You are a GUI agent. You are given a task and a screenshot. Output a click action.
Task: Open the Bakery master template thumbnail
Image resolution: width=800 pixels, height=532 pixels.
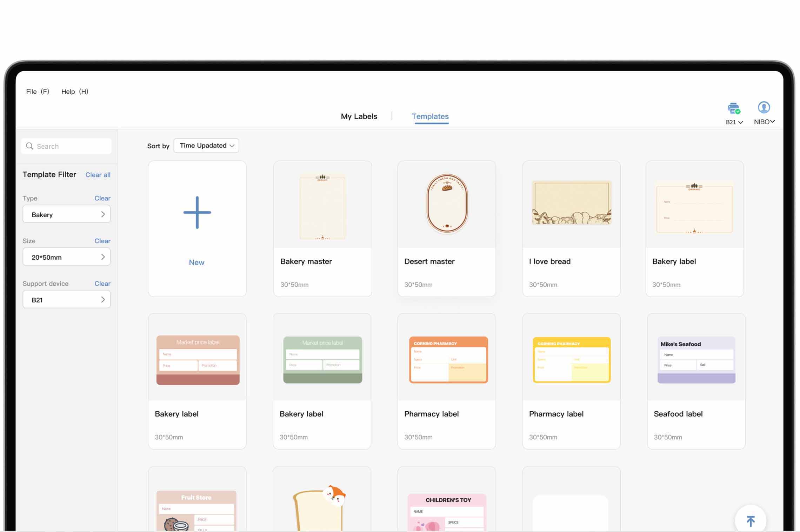(x=322, y=207)
